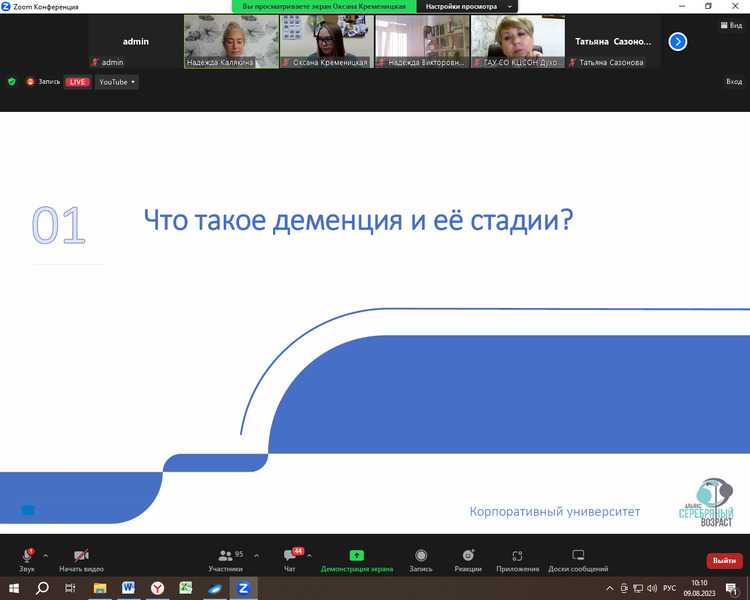The image size is (750, 600).
Task: Open the Чат panel
Action: coord(290,558)
